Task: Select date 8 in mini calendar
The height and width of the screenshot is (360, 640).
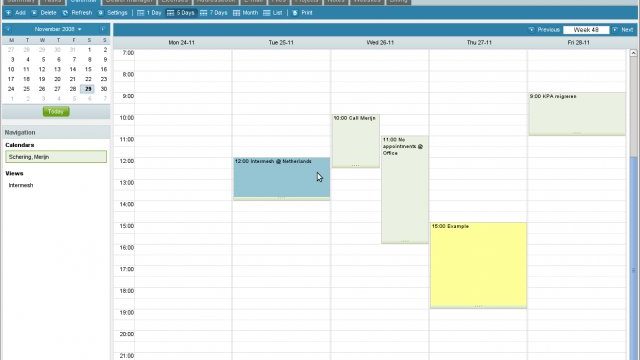Action: (x=89, y=60)
